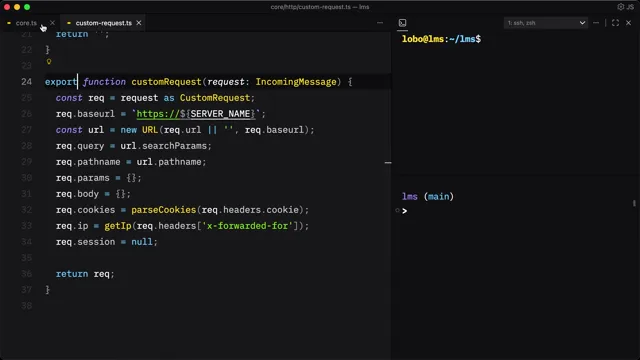Viewport: 640px width, 360px height.
Task: Close the terminal panel
Action: (x=629, y=23)
